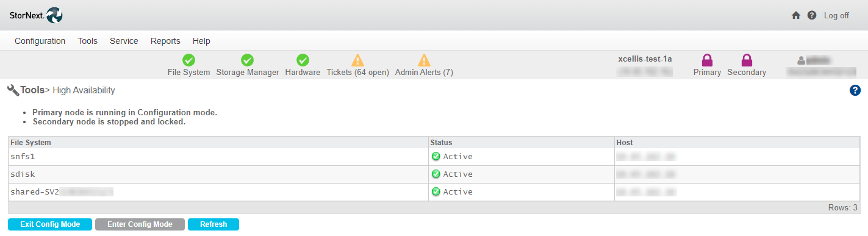Open help via header question mark icon

pyautogui.click(x=812, y=15)
